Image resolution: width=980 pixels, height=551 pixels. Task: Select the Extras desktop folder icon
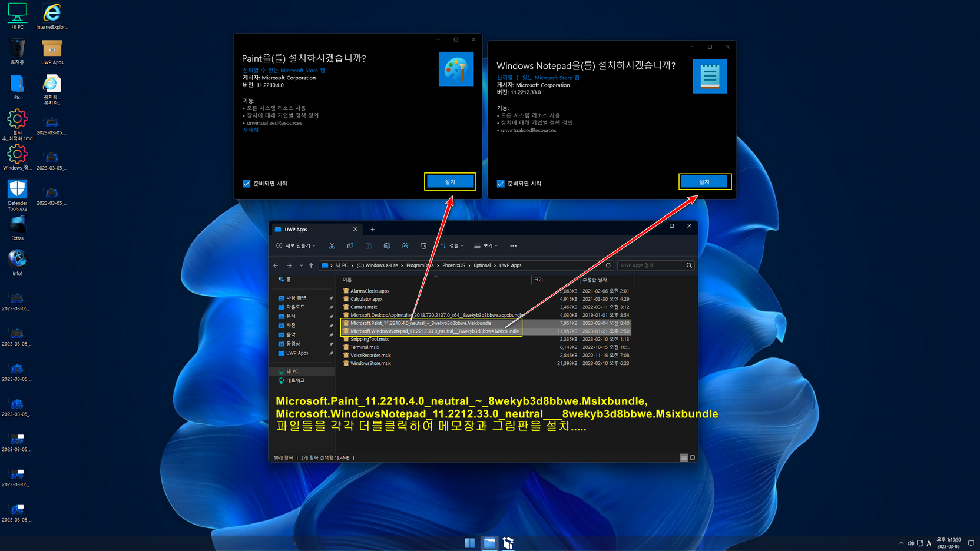(17, 228)
